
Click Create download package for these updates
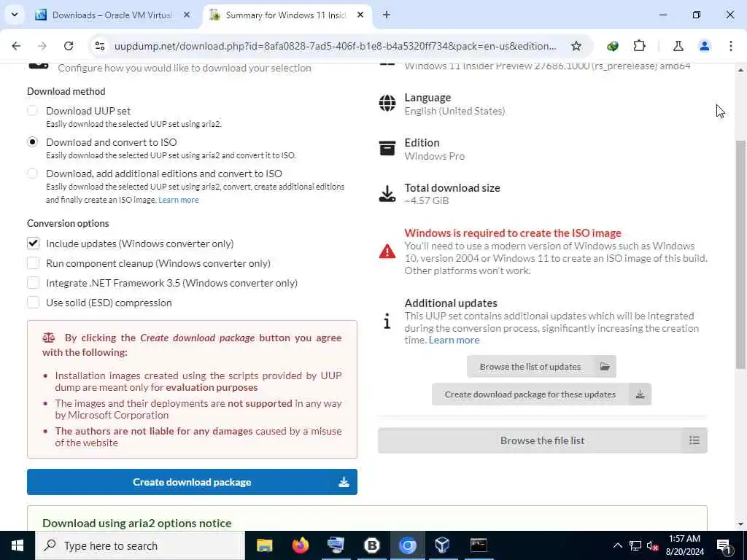[541, 394]
